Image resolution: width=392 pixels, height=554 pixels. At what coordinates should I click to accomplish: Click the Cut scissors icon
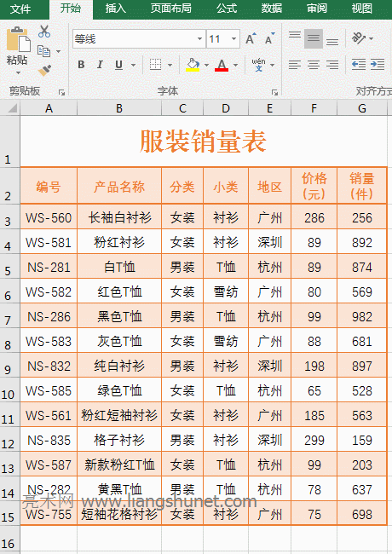coord(44,32)
